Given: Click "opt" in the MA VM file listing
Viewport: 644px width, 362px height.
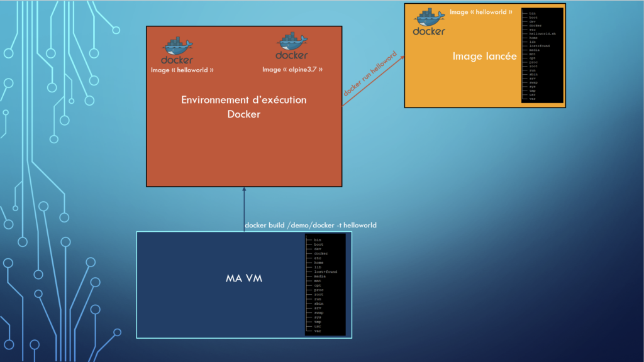Looking at the screenshot, I should pos(318,286).
